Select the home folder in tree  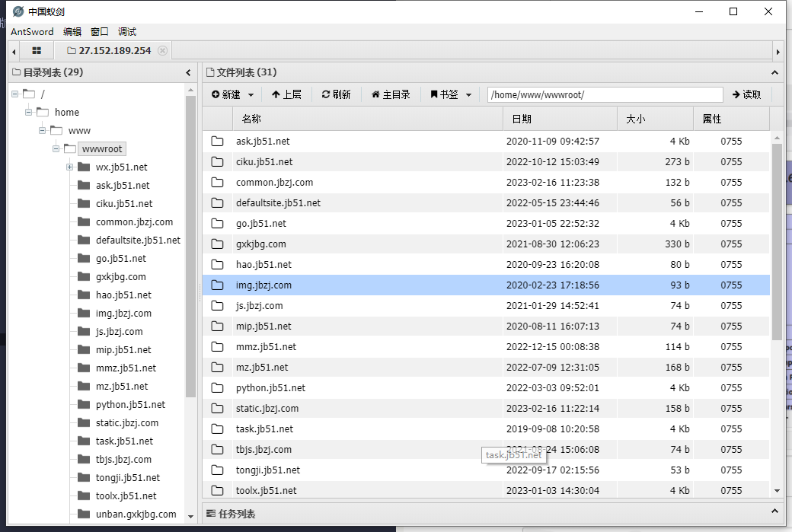(x=67, y=112)
